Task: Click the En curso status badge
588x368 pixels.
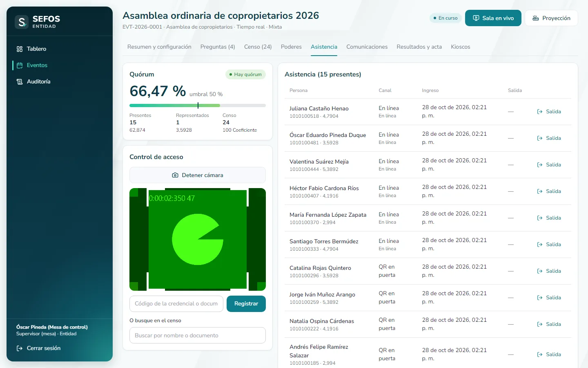Action: (445, 18)
